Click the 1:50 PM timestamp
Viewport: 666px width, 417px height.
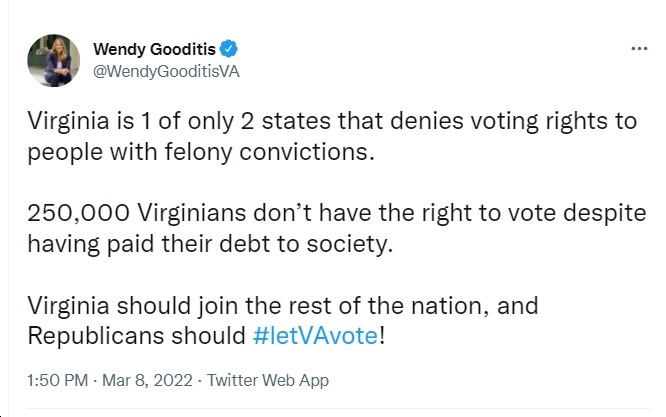58,380
